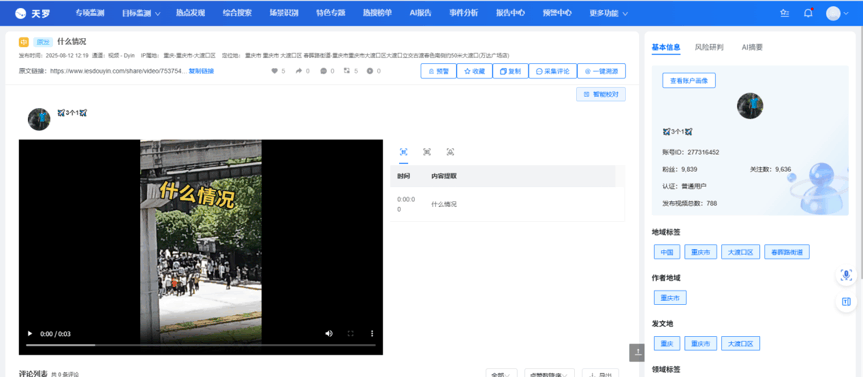Click the 智能校对 button
863x377 pixels.
pos(600,94)
